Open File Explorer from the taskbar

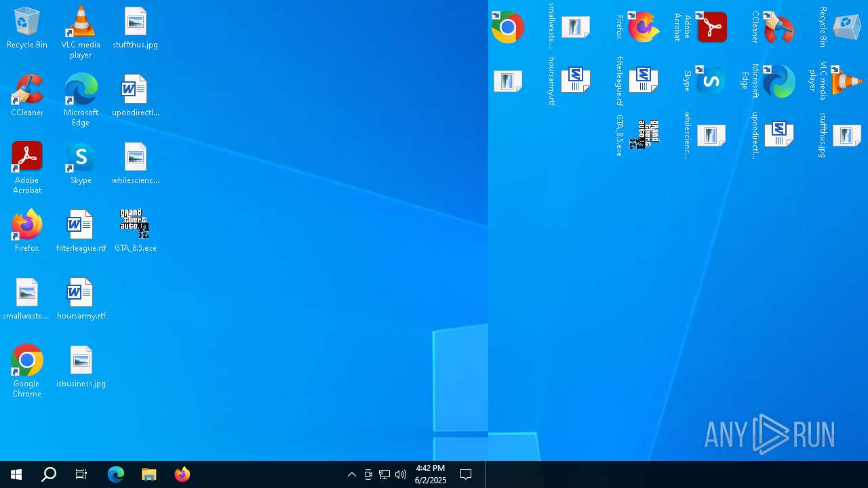pyautogui.click(x=149, y=474)
